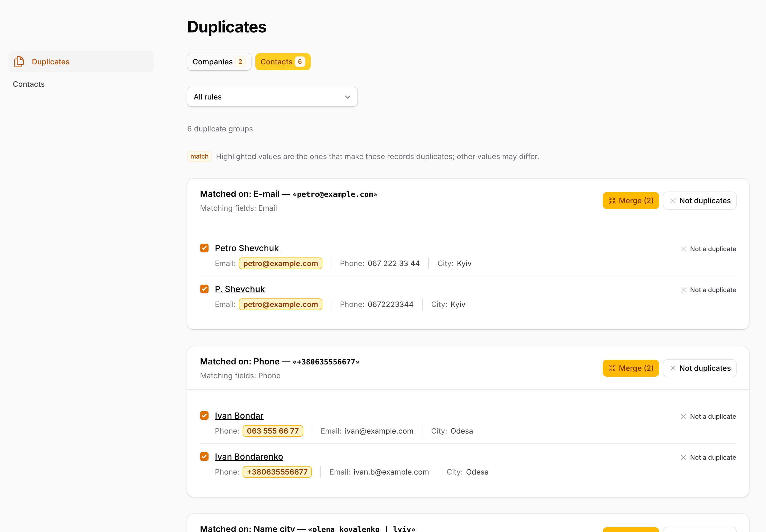Open Contacts in the sidebar

point(29,84)
